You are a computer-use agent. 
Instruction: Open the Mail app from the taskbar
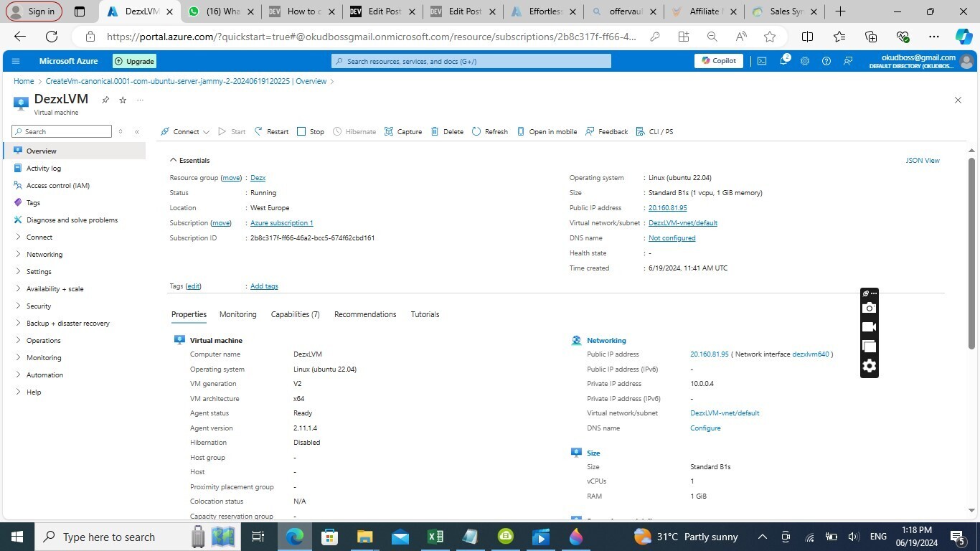(x=400, y=537)
